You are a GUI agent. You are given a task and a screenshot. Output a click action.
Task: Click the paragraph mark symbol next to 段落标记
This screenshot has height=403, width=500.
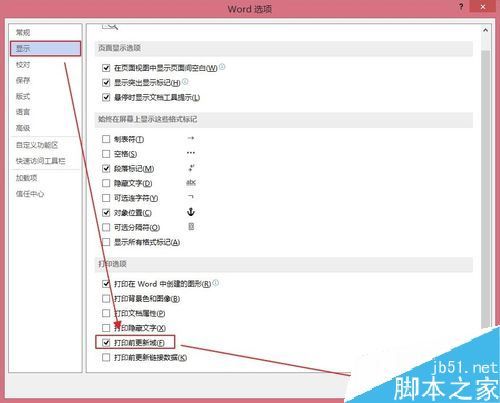(191, 168)
